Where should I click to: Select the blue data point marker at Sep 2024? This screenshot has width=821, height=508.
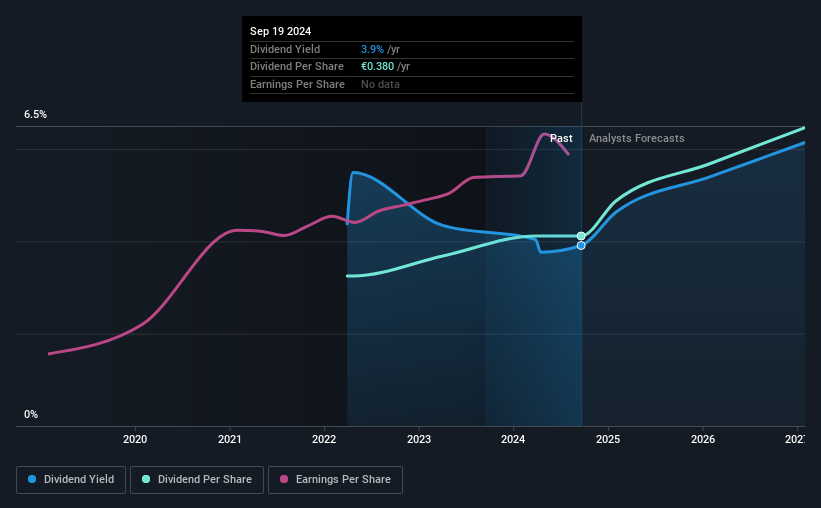581,246
